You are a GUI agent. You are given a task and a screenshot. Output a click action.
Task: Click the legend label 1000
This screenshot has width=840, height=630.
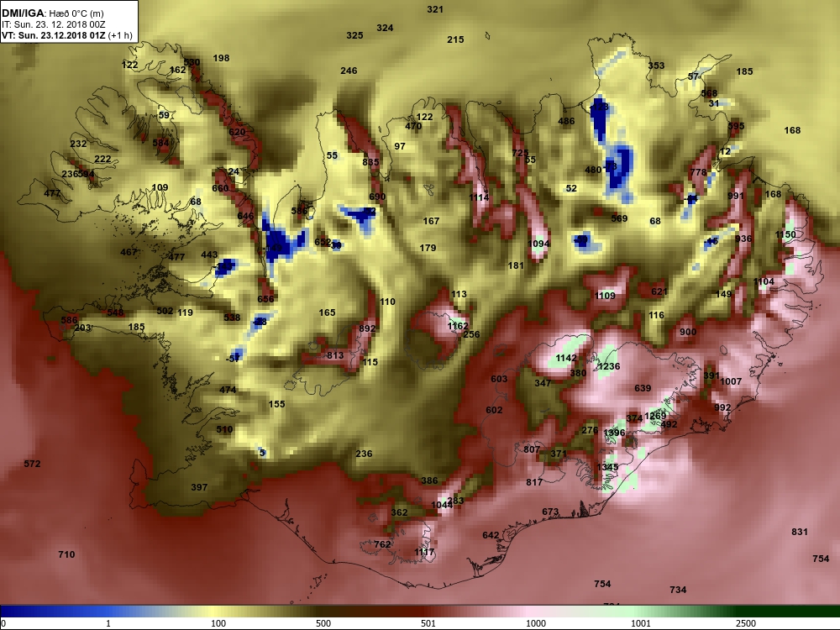536,623
